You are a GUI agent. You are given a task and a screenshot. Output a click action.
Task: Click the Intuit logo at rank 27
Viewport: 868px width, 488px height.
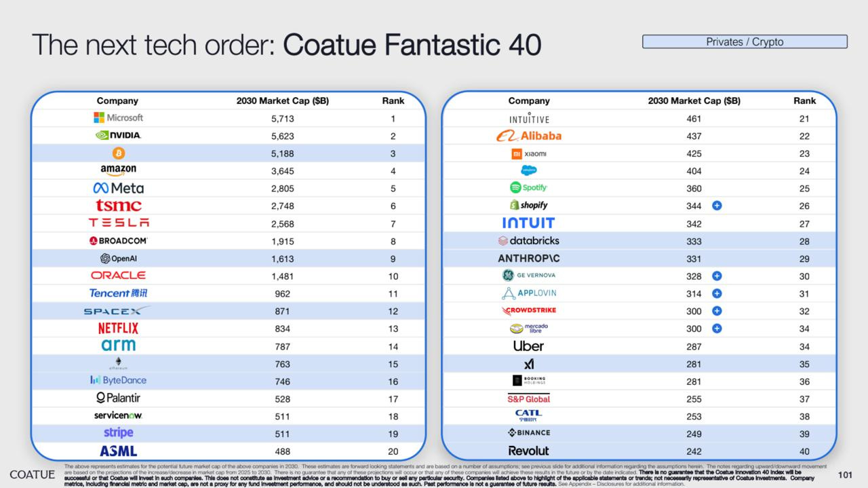coord(528,223)
